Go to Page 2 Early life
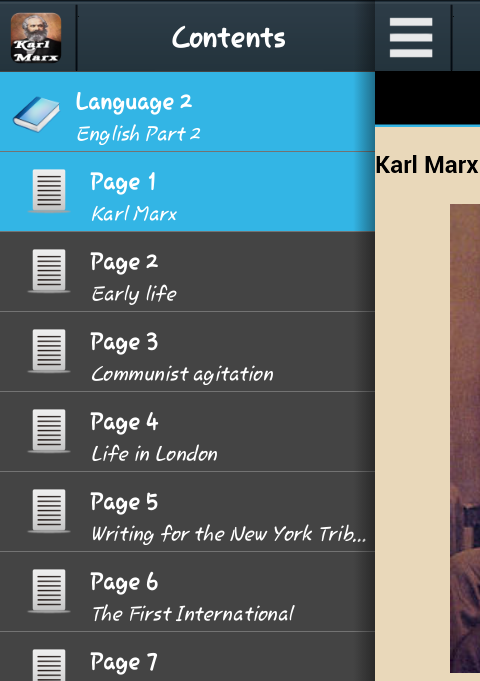 187,272
